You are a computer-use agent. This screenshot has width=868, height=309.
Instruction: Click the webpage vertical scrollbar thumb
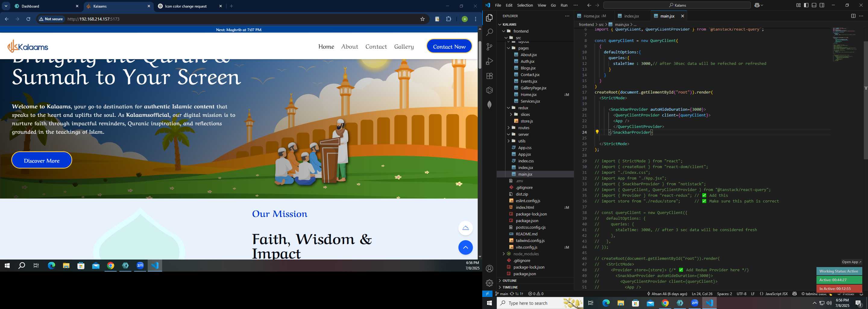tap(480, 55)
